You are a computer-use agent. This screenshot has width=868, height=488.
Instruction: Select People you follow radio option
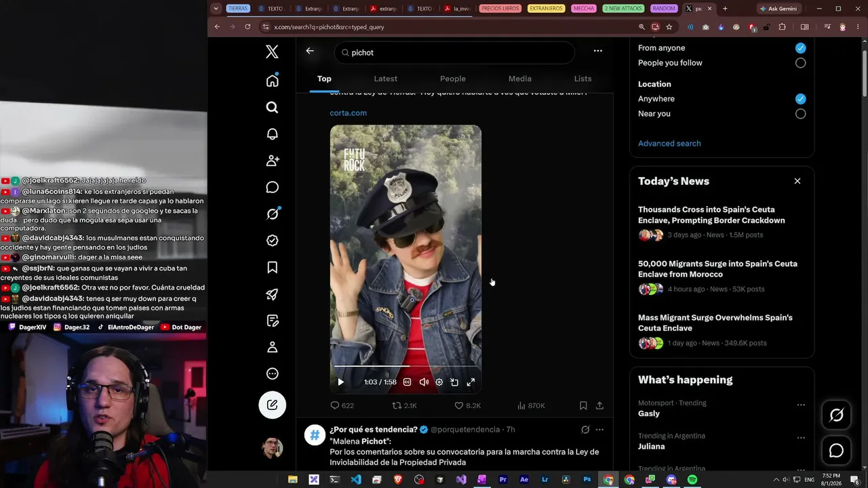[x=800, y=63]
